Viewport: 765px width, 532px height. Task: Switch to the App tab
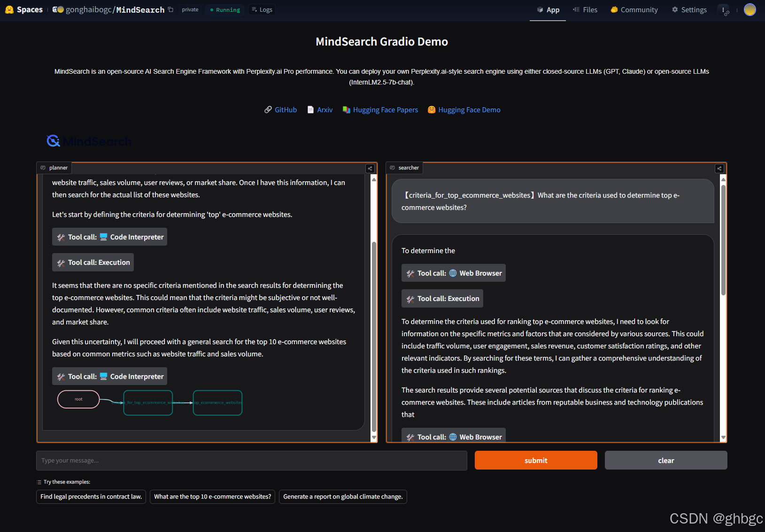tap(548, 10)
